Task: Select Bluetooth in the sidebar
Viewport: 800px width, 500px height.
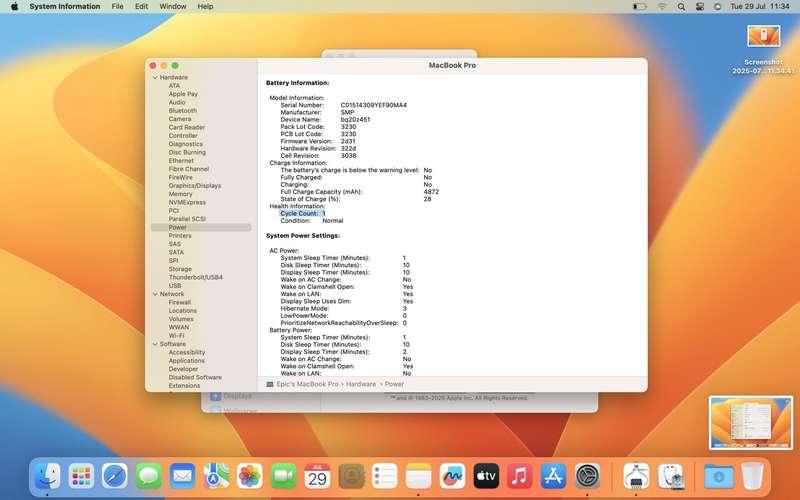Action: point(183,111)
